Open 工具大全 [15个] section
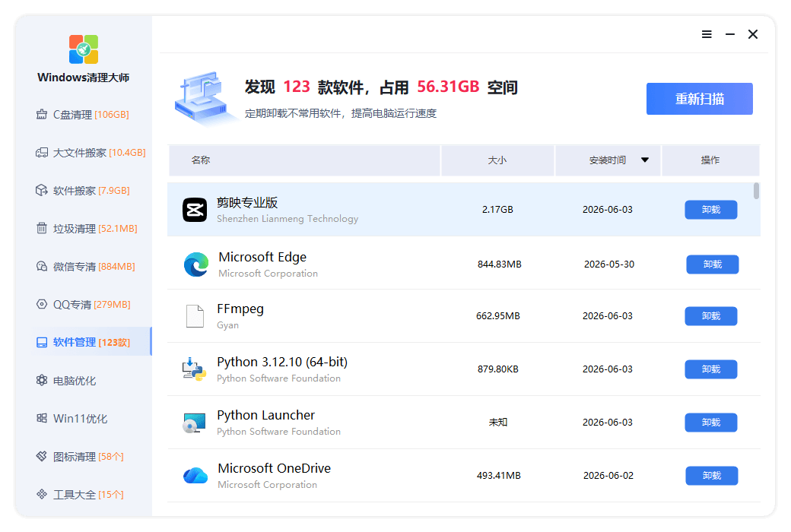Image resolution: width=791 pixels, height=532 pixels. pos(80,495)
